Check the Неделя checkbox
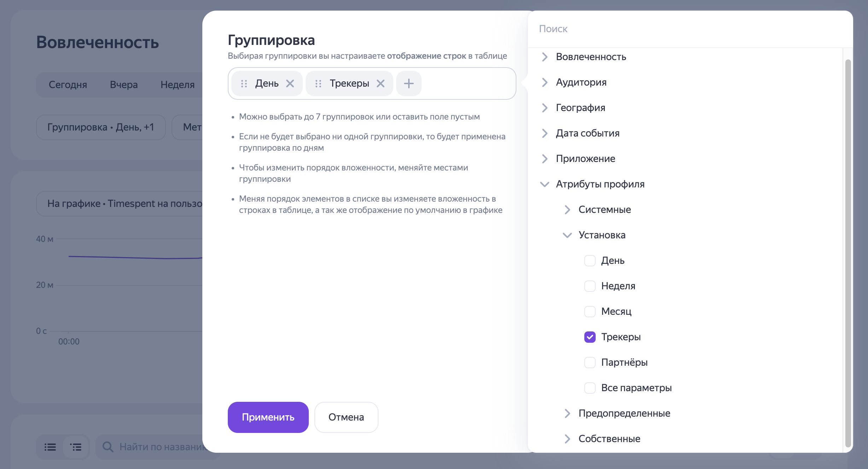Viewport: 868px width, 469px height. coord(590,286)
